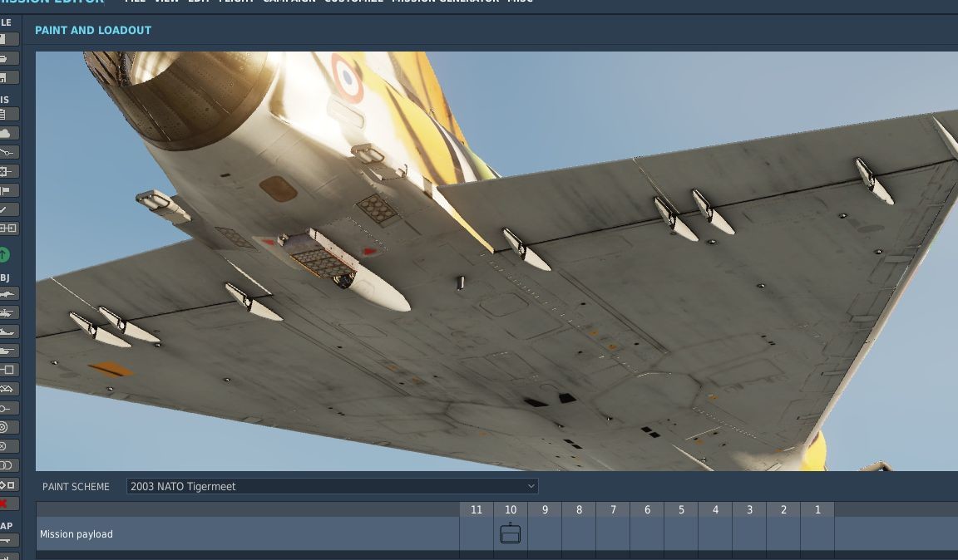Open the mission goal box-node icon

pos(7,172)
